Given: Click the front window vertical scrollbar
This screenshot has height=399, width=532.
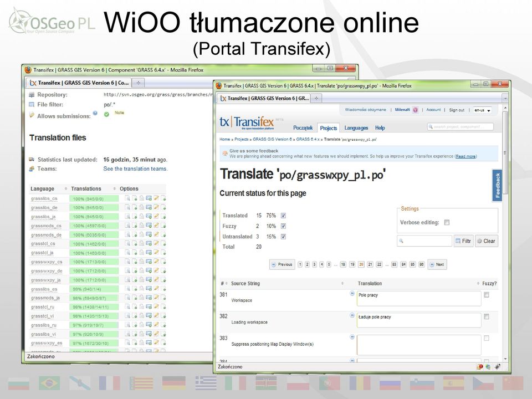Looking at the screenshot, I should [x=505, y=153].
